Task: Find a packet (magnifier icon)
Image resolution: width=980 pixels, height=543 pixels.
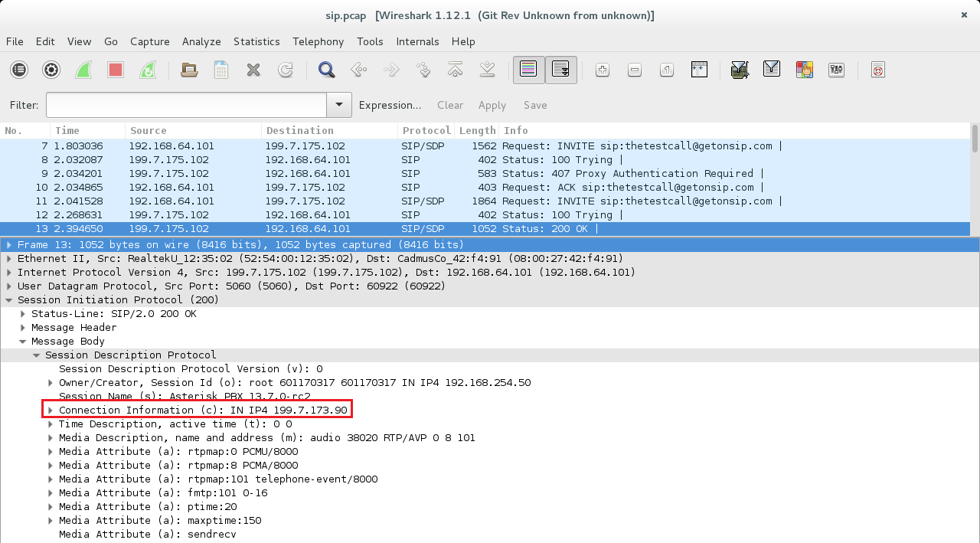Action: (x=327, y=70)
